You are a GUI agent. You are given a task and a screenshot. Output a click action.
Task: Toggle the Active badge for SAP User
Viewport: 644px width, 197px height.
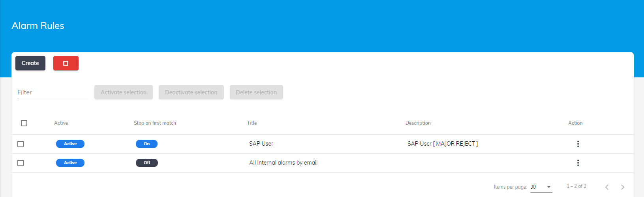[70, 144]
